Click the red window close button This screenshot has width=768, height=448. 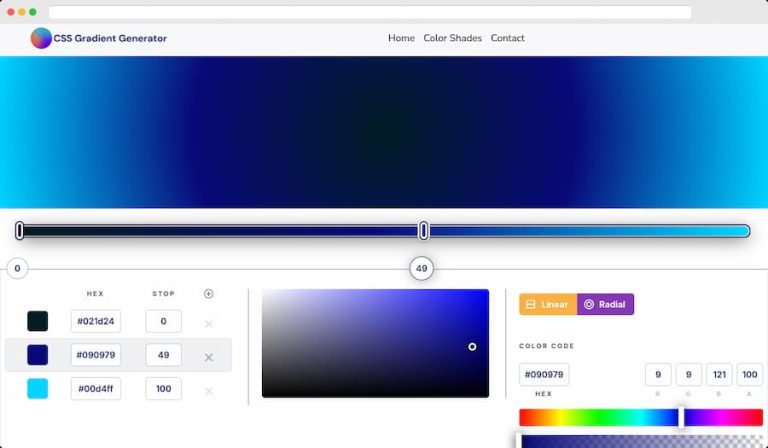[11, 12]
